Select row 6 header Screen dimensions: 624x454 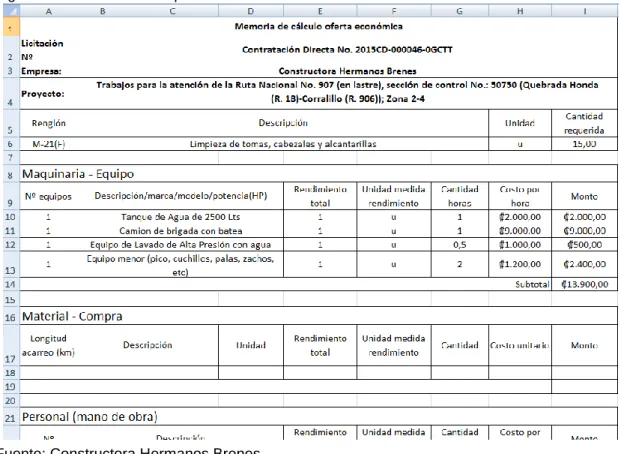(x=11, y=144)
